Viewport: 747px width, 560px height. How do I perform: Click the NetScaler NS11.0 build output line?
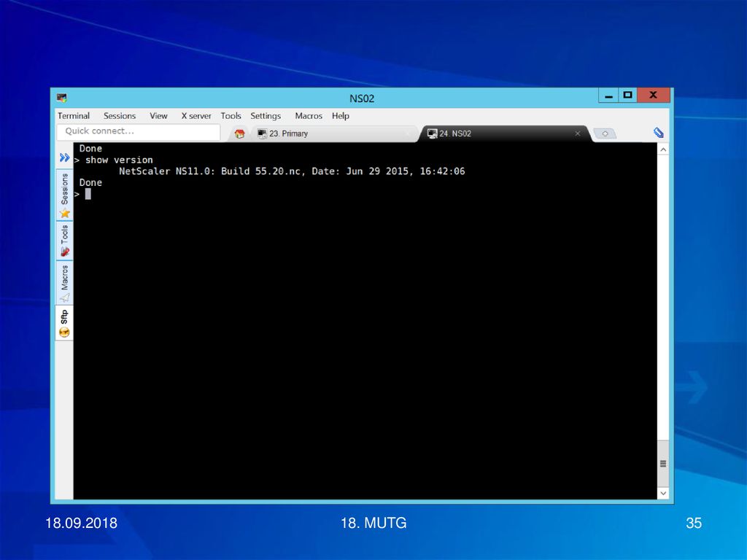pos(292,171)
